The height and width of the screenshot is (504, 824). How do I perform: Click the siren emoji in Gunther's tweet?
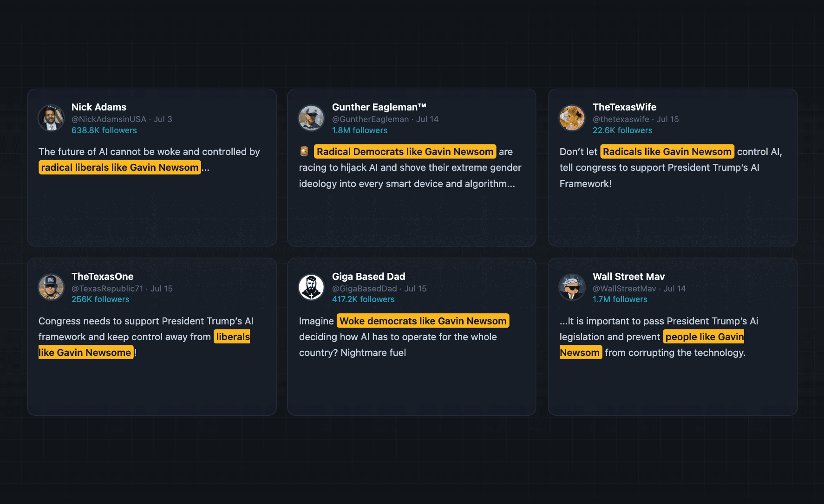pos(304,151)
